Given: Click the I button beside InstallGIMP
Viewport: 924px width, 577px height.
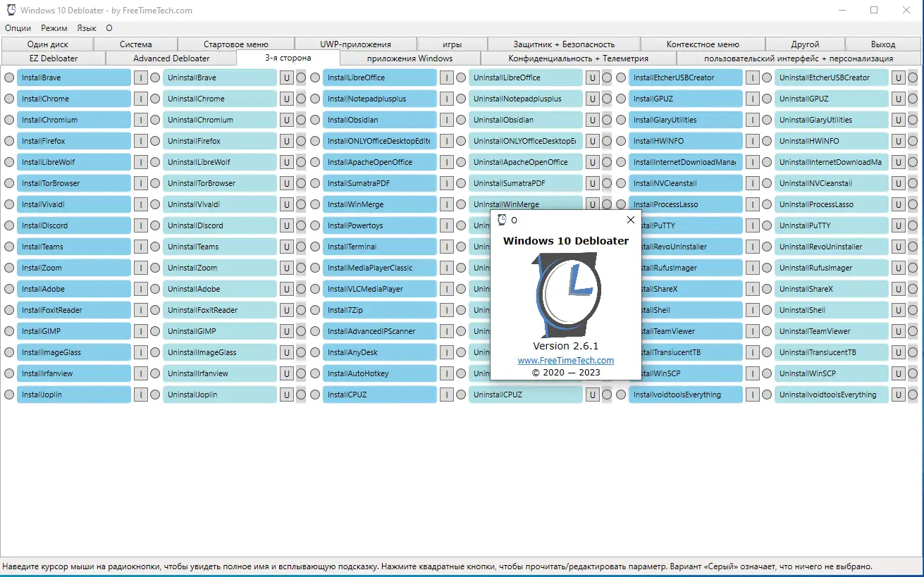Looking at the screenshot, I should coord(140,331).
